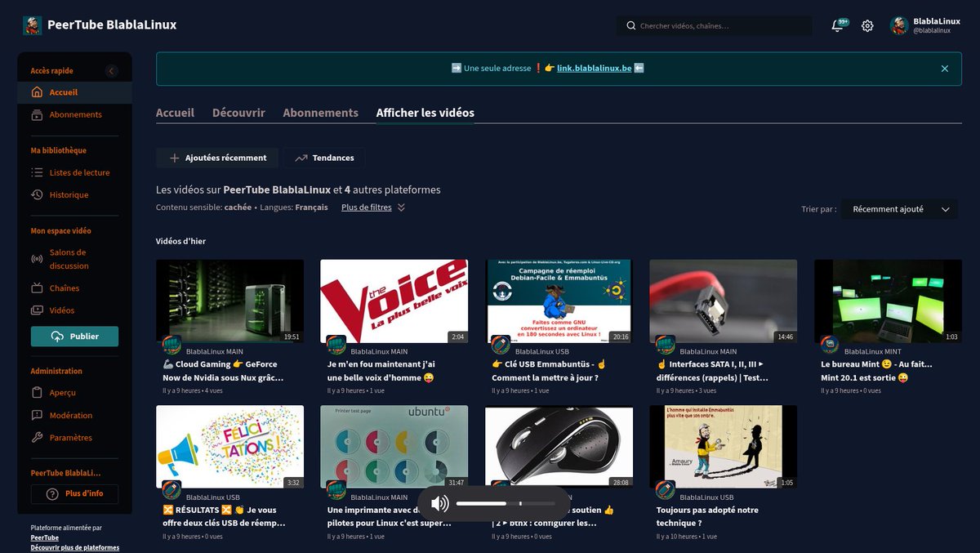Open title 'Le bureau Mint'
The width and height of the screenshot is (980, 553).
pos(877,371)
